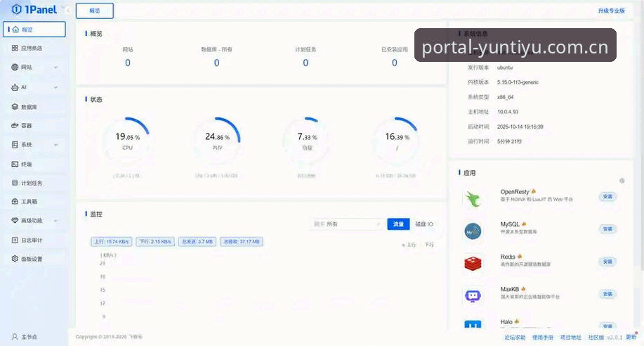The height and width of the screenshot is (346, 644).
Task: Click the 数据库 stack icon
Action: click(x=15, y=107)
